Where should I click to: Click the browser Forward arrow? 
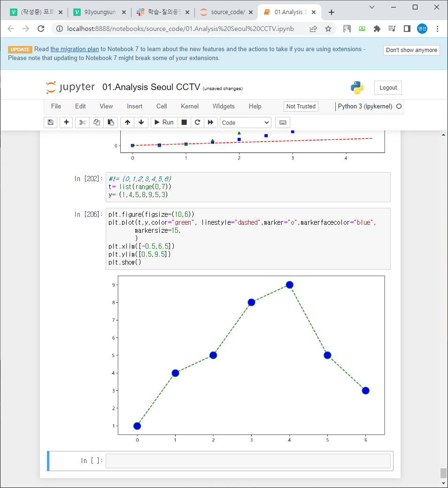[26, 29]
